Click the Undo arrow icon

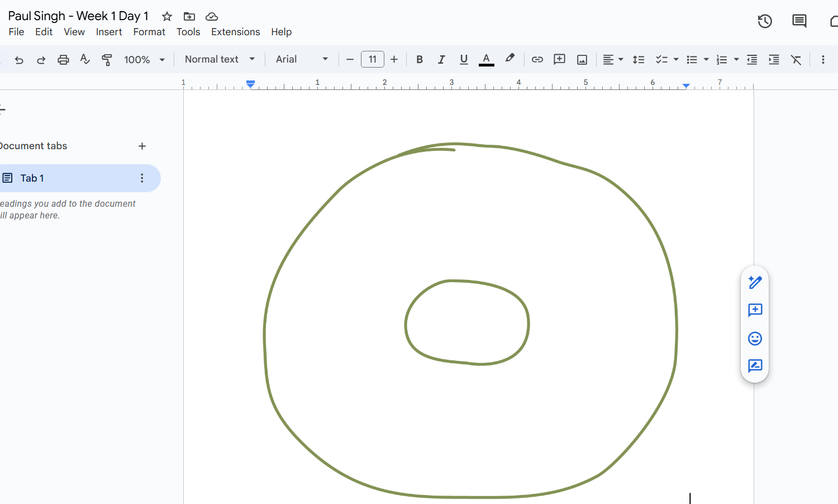tap(19, 60)
